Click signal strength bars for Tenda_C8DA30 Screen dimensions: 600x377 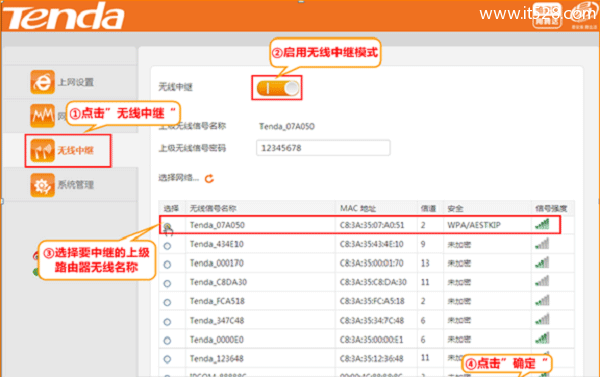542,282
